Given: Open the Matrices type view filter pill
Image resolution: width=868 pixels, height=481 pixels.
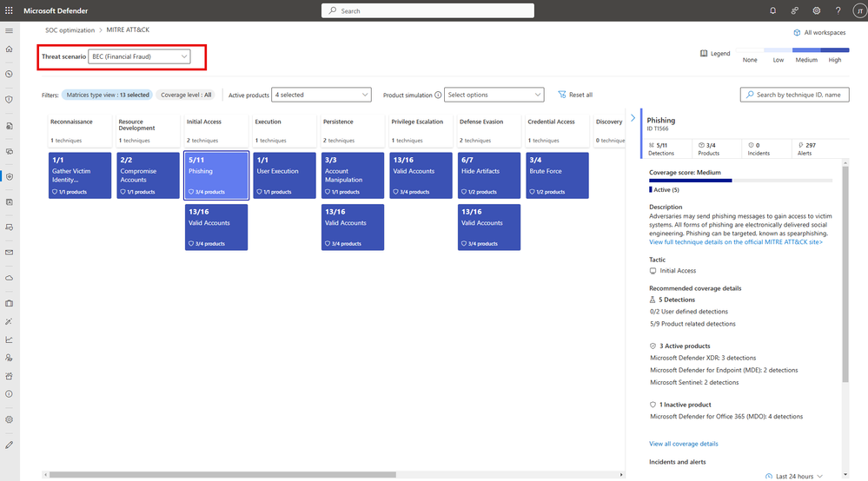Looking at the screenshot, I should (108, 95).
